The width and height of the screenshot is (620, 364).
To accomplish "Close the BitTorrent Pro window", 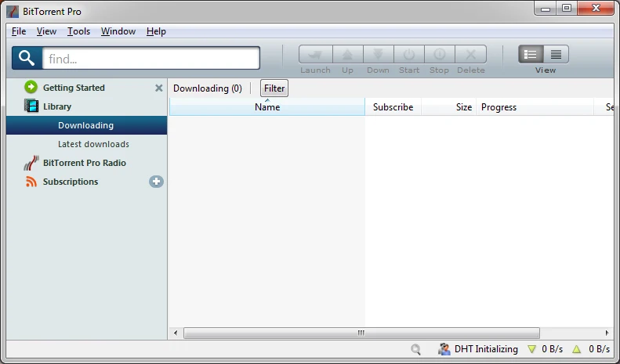I will coord(596,9).
